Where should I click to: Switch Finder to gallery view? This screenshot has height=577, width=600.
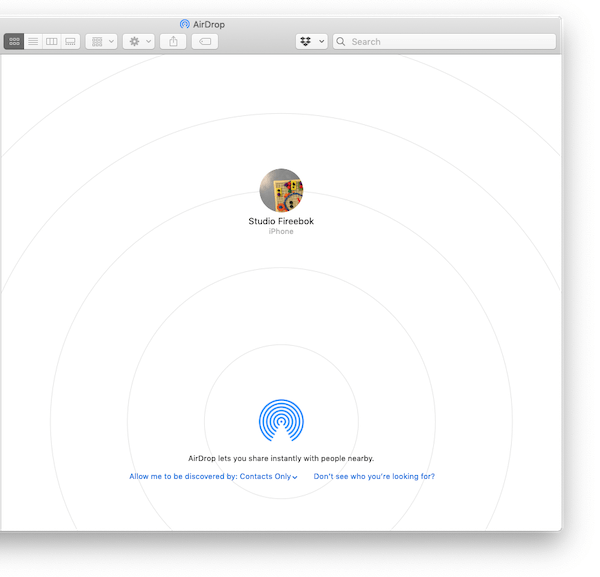tap(70, 41)
